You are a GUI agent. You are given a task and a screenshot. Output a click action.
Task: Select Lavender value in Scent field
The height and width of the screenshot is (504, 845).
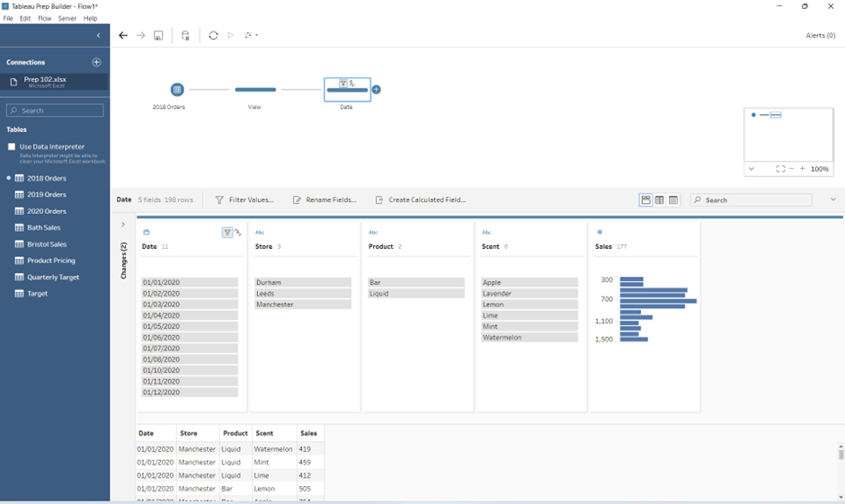529,294
